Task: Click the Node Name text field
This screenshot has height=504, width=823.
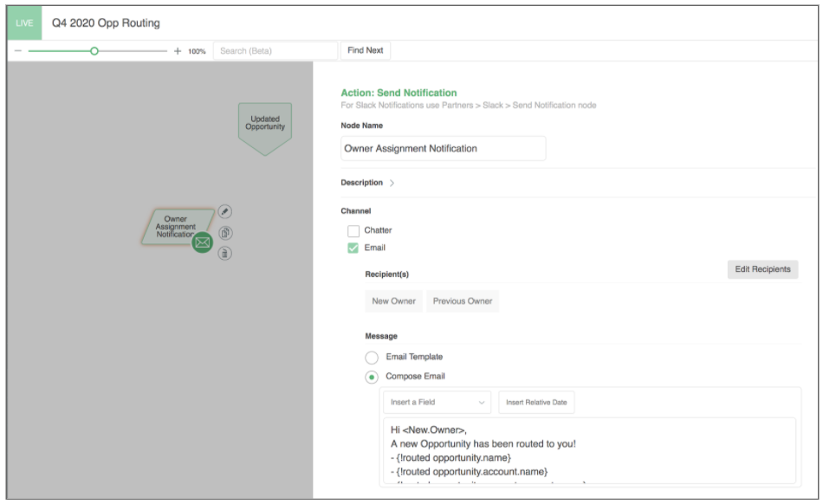Action: point(443,148)
